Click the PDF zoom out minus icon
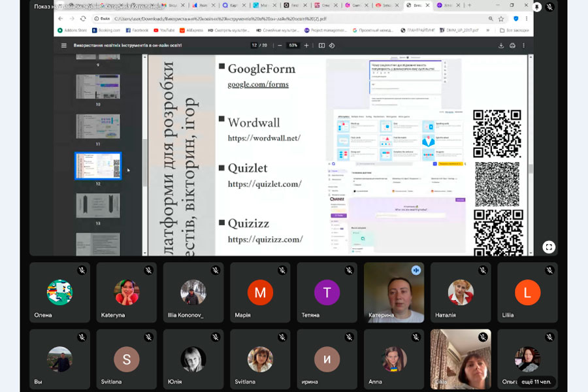Image resolution: width=588 pixels, height=392 pixels. (x=280, y=46)
